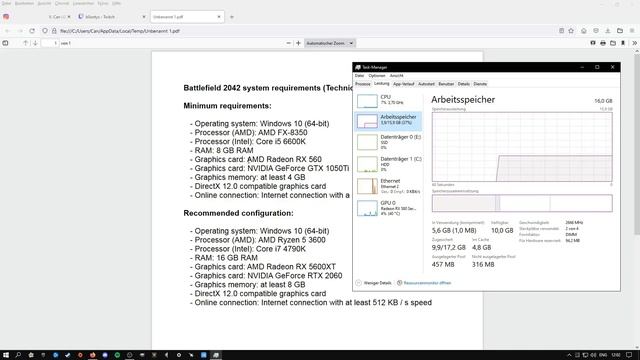Screen dimensions: 640x360
Task: Select the CPU performance entry
Action: tap(388, 100)
